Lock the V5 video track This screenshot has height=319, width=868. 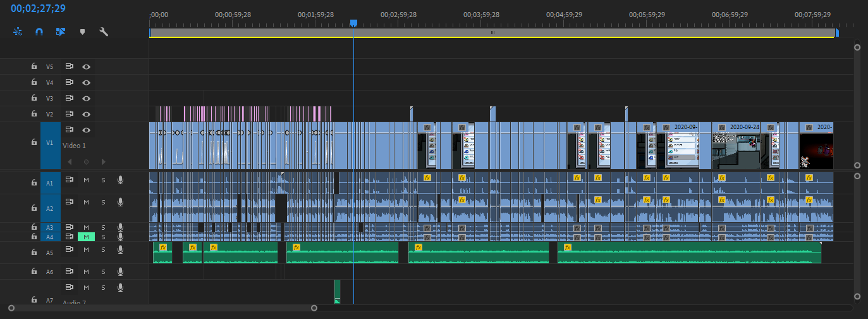coord(34,66)
